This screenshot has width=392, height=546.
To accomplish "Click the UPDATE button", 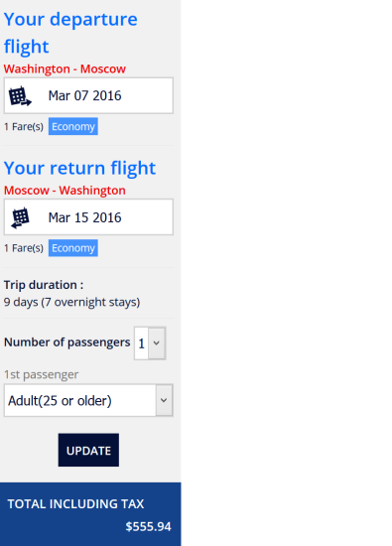I will point(88,450).
